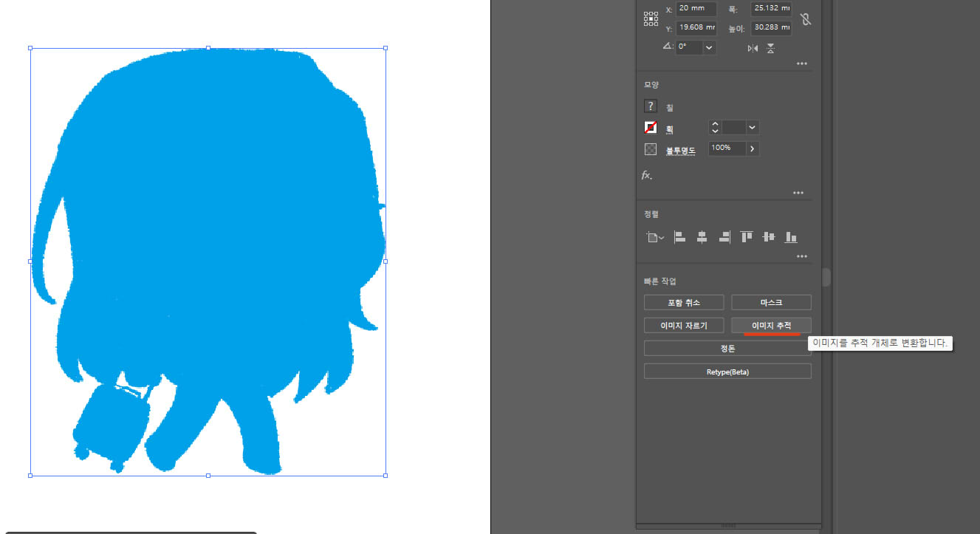The width and height of the screenshot is (980, 534).
Task: Flip the object horizontally
Action: point(753,48)
